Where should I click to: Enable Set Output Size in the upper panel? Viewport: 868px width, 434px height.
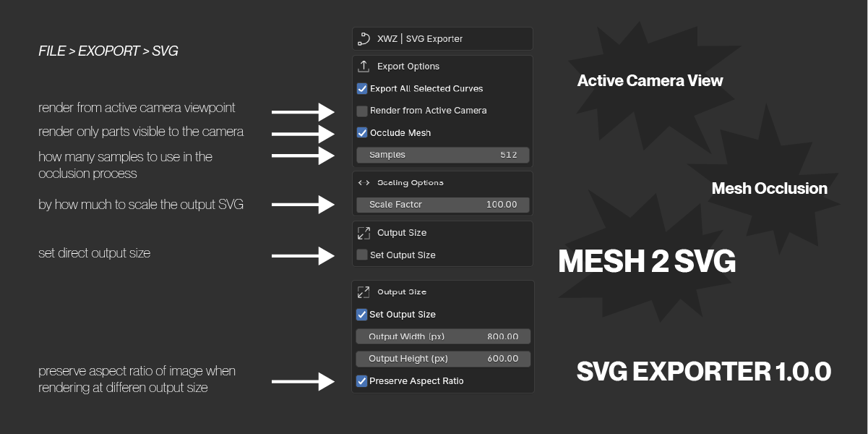pyautogui.click(x=361, y=255)
